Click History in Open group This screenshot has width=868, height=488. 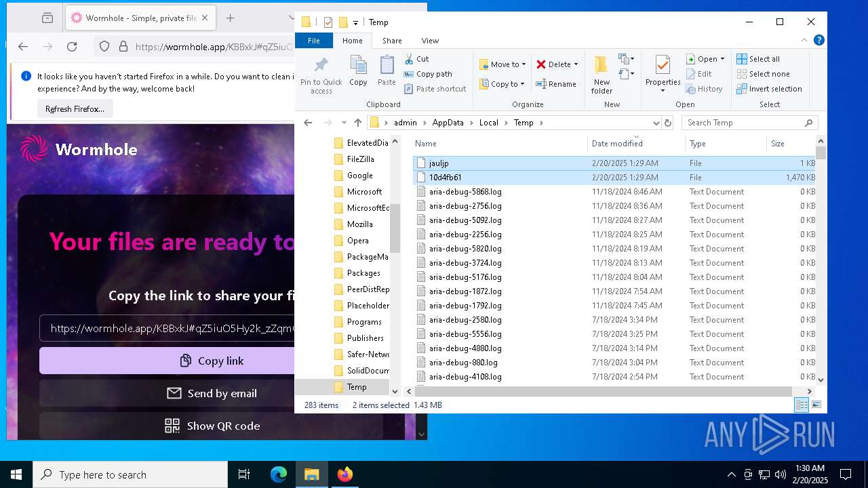click(x=704, y=89)
